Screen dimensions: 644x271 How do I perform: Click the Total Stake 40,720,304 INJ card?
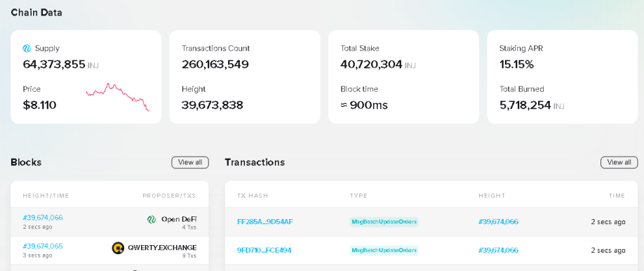pyautogui.click(x=404, y=77)
